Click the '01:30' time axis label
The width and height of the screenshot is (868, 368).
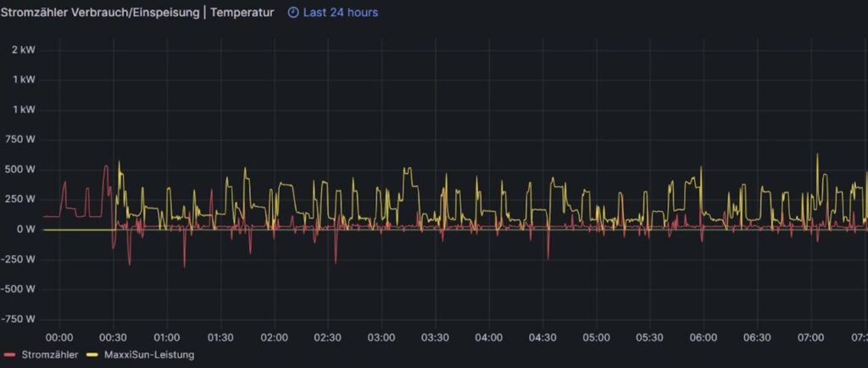pyautogui.click(x=220, y=337)
